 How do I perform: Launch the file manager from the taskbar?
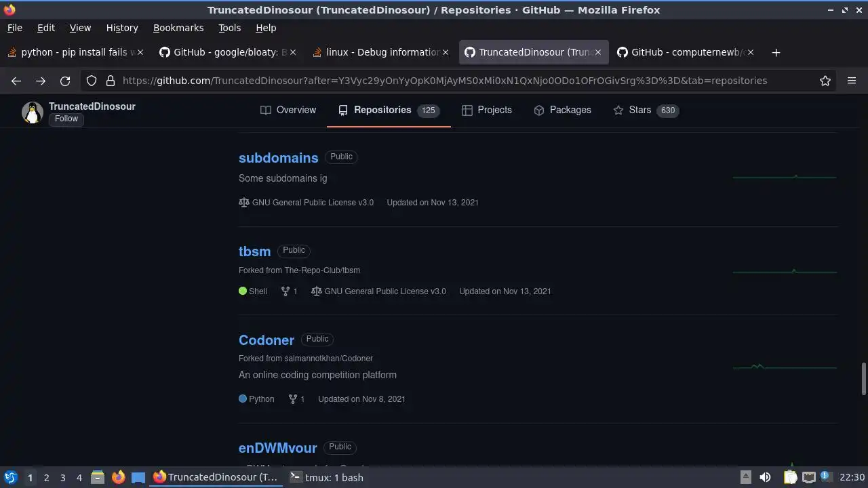[98, 477]
